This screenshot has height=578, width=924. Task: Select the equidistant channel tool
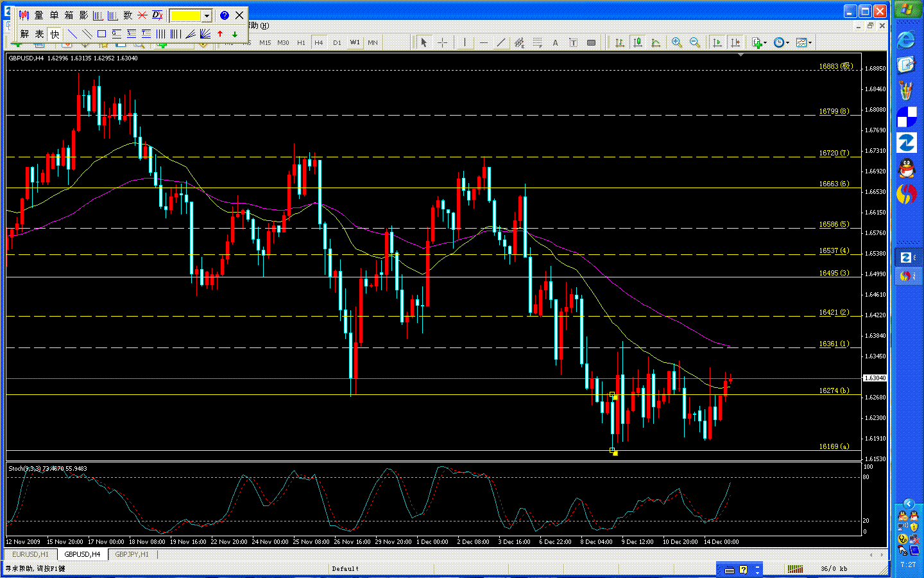[519, 42]
